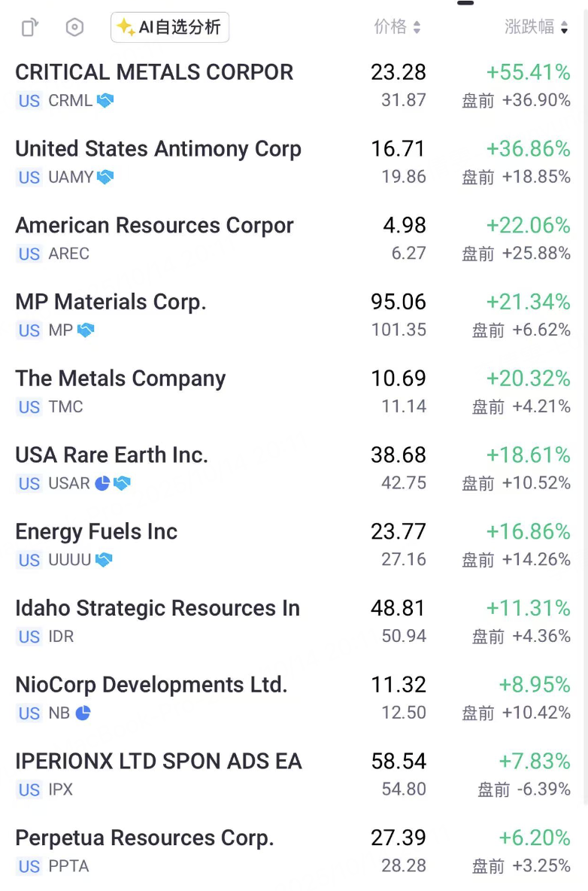The width and height of the screenshot is (588, 891).
Task: Tap the pie chart icon next to NB
Action: coord(83,713)
